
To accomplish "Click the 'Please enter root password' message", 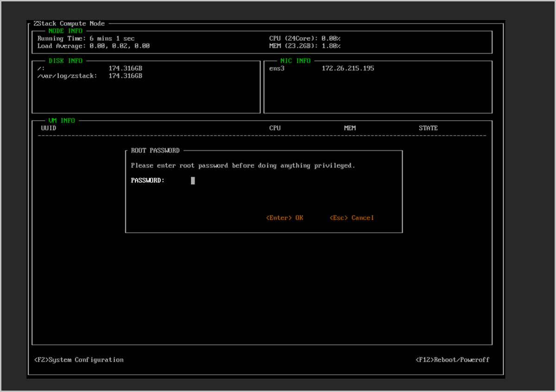I will click(x=243, y=166).
